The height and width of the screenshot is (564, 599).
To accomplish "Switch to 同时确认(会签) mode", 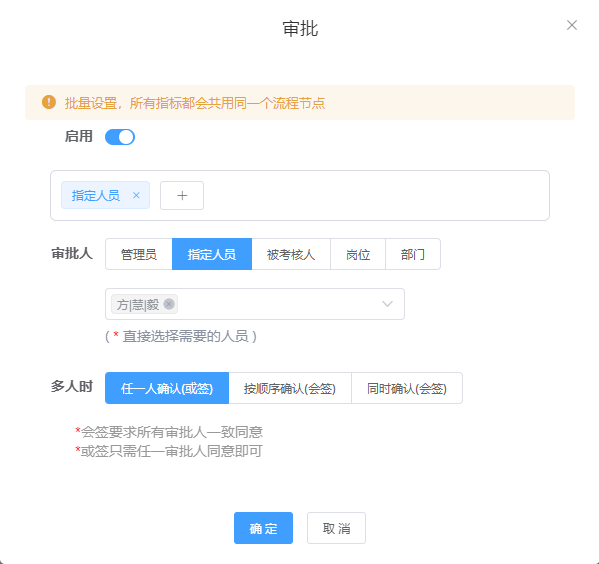I will point(407,388).
